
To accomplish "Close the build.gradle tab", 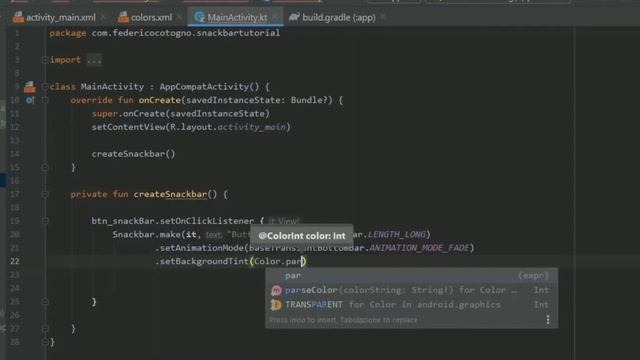I will click(383, 18).
